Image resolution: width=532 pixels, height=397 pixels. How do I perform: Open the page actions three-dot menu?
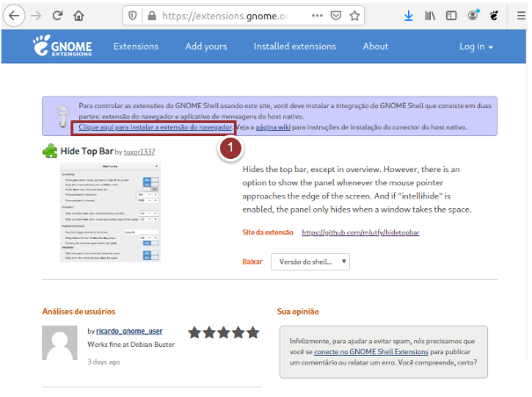(317, 16)
